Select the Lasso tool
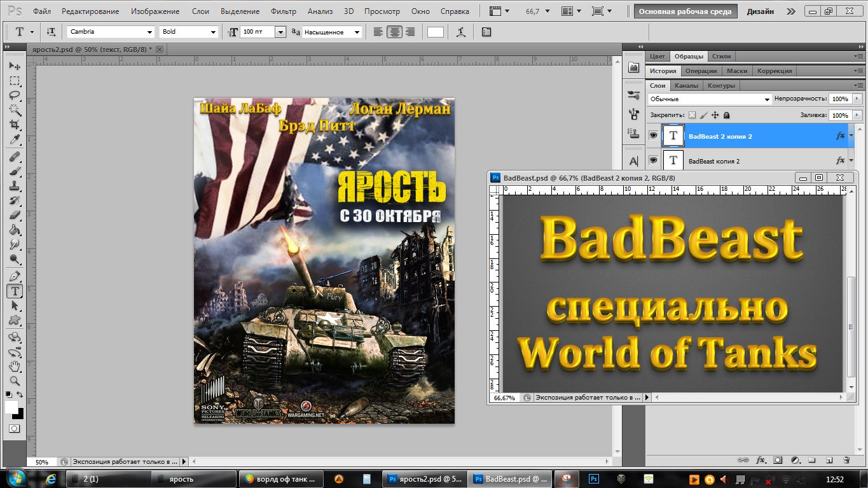868x488 pixels. click(x=15, y=95)
